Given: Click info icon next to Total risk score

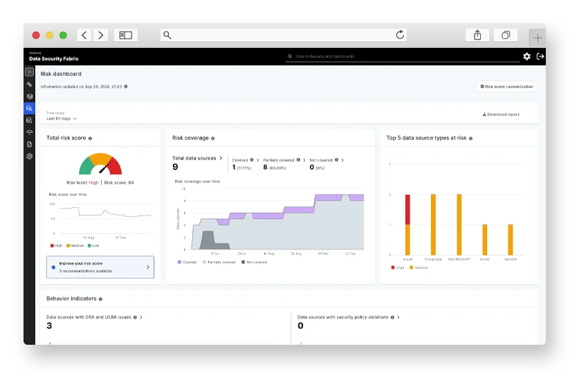Looking at the screenshot, I should point(90,138).
